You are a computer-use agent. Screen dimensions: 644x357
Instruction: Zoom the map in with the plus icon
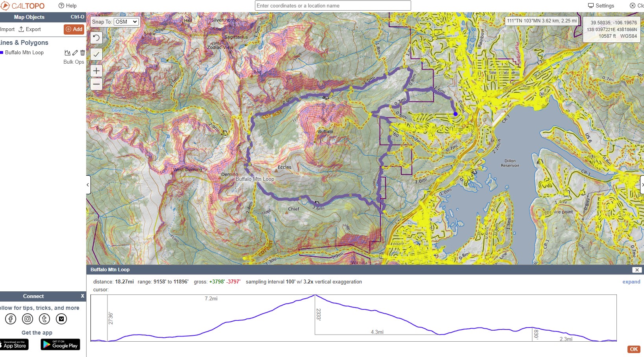(96, 71)
